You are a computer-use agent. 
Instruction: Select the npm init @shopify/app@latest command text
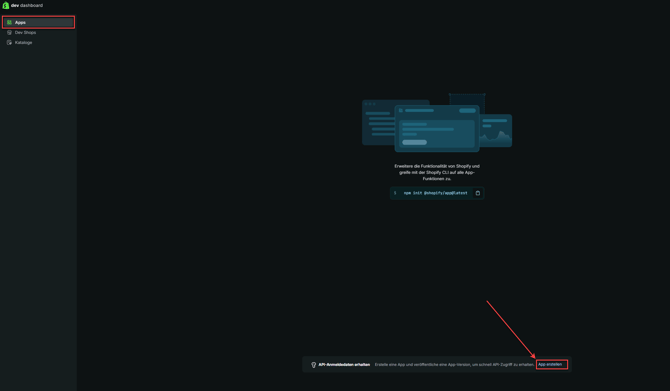click(x=435, y=193)
